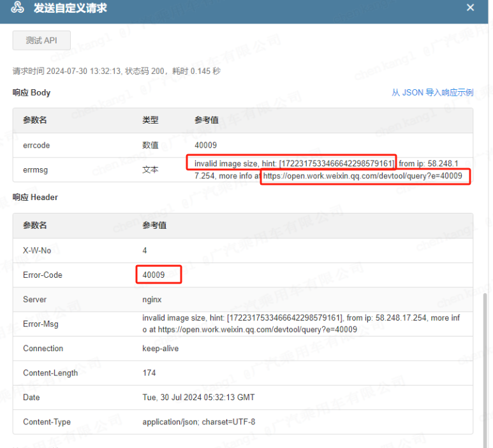Select the keep-alive Connection value
This screenshot has width=493, height=448.
[160, 349]
